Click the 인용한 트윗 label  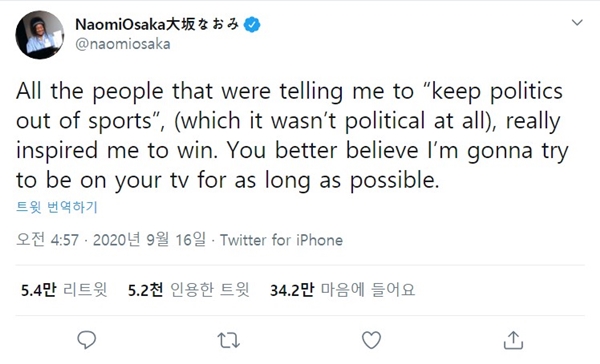tap(210, 290)
